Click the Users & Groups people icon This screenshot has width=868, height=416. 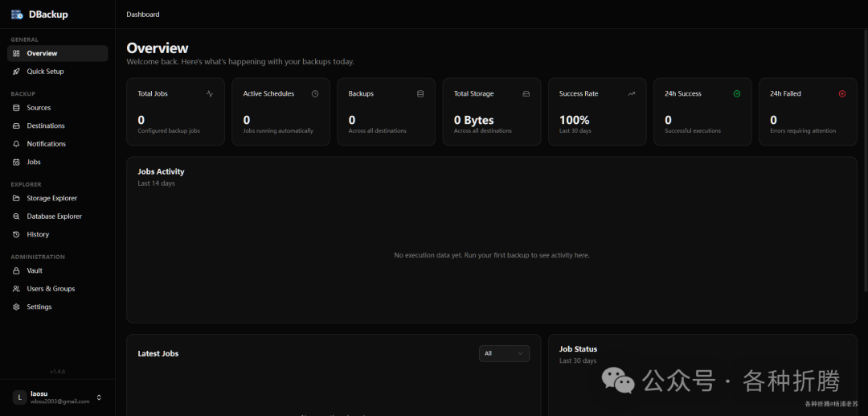tap(16, 289)
